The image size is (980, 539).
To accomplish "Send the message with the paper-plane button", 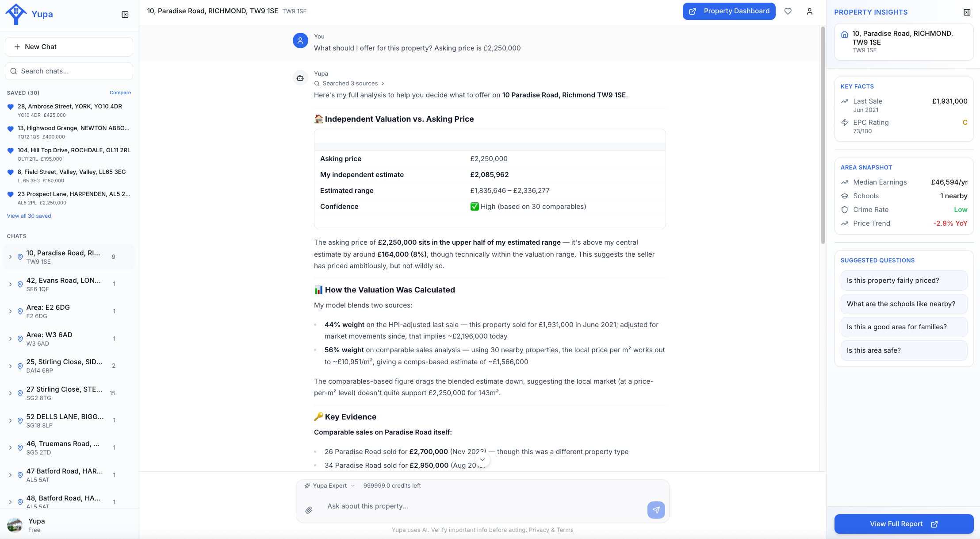I will click(656, 510).
